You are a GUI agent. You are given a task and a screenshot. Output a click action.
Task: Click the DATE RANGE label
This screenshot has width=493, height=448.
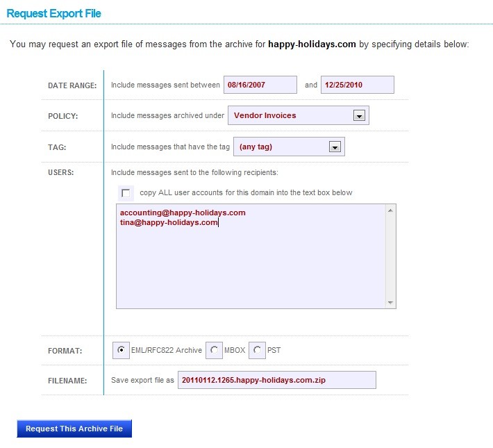pyautogui.click(x=72, y=85)
